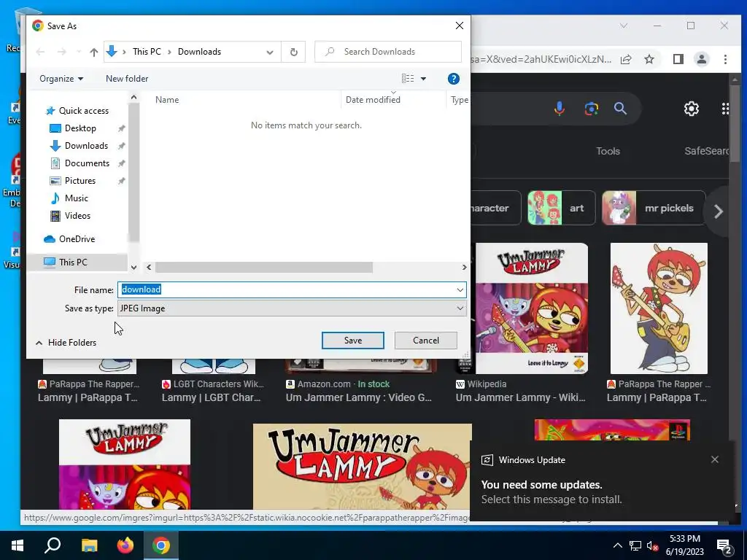Select the 'mr pickels' suggestion chip

click(654, 208)
